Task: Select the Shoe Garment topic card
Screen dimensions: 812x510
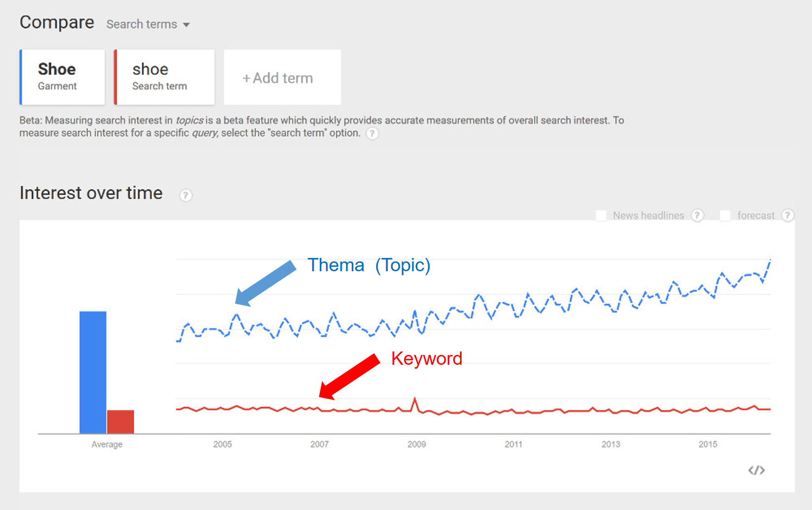Action: [x=62, y=77]
